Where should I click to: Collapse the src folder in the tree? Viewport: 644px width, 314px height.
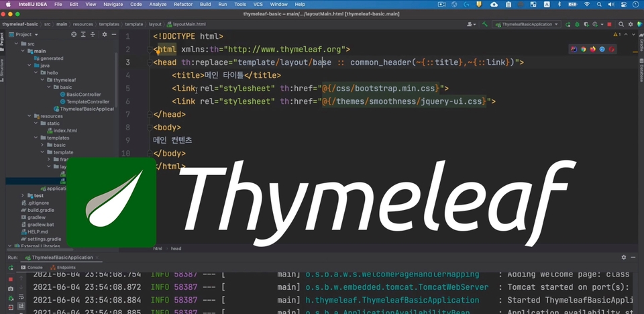[17, 44]
